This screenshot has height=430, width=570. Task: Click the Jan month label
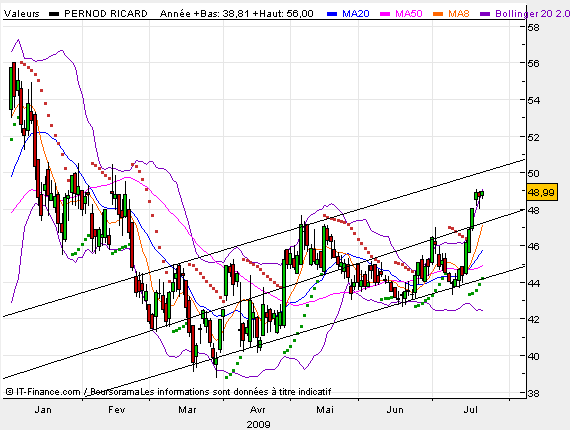tap(43, 410)
